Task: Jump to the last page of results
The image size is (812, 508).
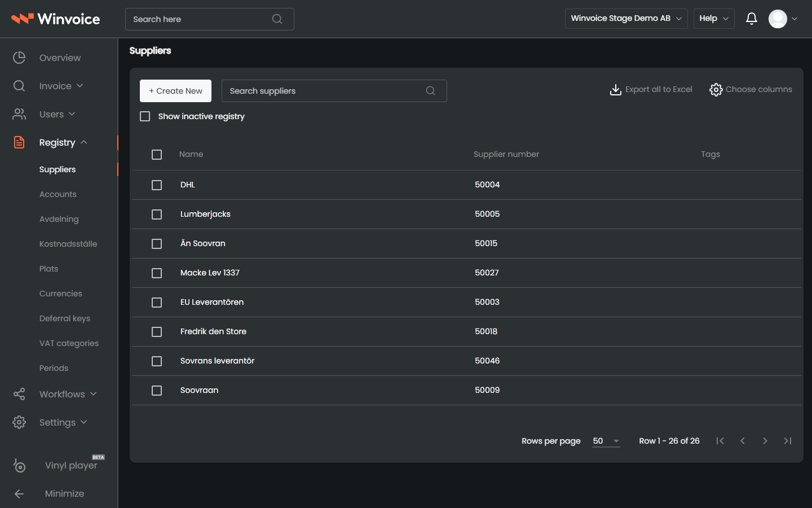Action: 788,441
